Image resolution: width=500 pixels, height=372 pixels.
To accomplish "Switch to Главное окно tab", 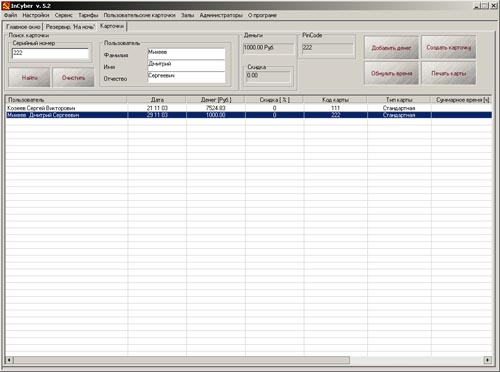I will point(23,27).
